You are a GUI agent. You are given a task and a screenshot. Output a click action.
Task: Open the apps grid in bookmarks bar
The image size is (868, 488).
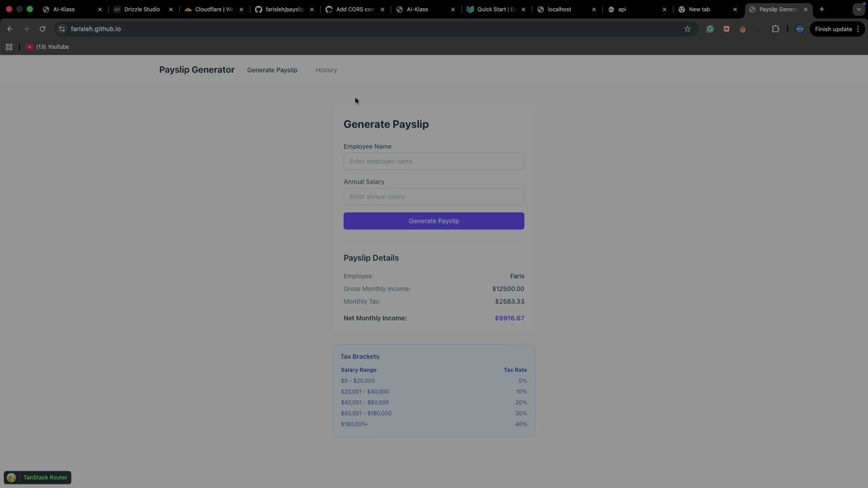point(9,47)
